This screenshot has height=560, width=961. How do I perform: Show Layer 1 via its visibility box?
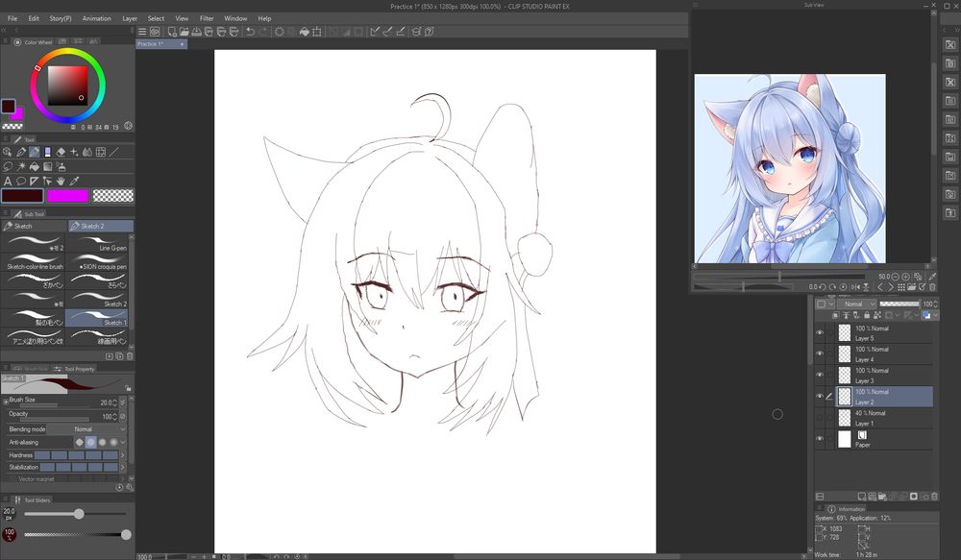click(820, 418)
